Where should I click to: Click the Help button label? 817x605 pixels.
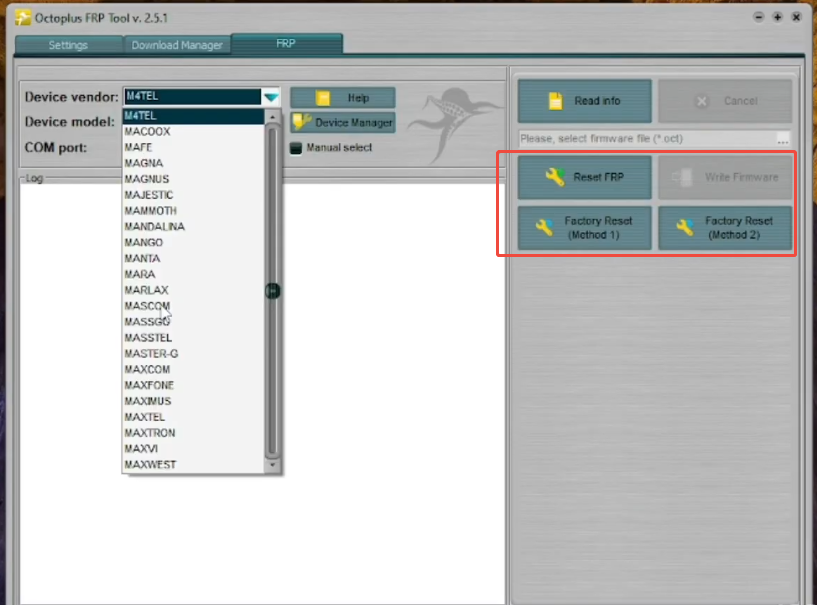coord(358,98)
